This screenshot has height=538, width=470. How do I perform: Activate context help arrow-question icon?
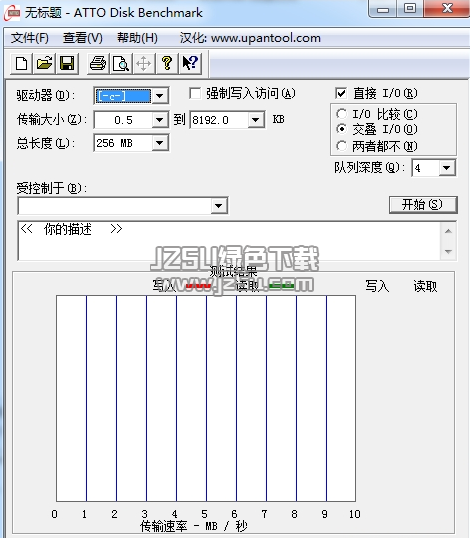click(190, 63)
